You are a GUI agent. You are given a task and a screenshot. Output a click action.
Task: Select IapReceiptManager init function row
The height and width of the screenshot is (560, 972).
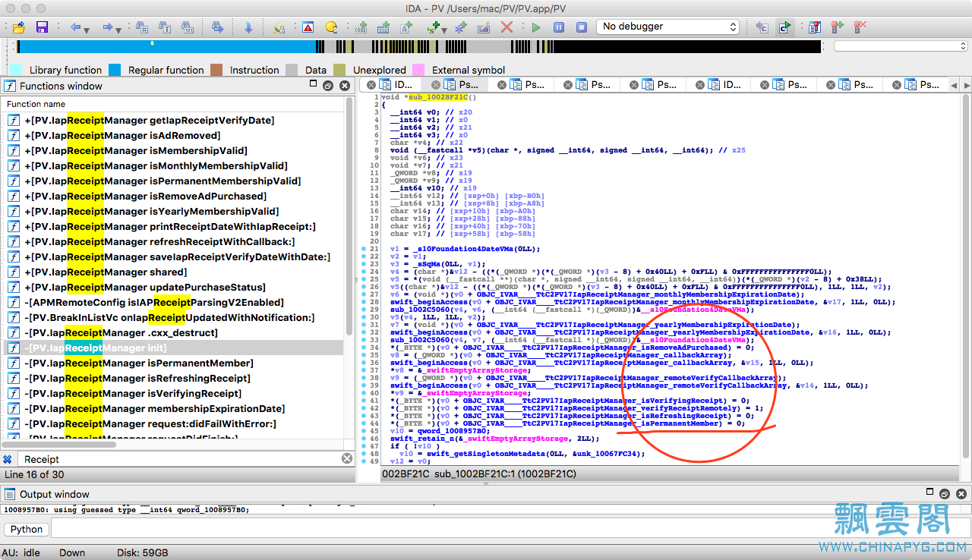173,348
